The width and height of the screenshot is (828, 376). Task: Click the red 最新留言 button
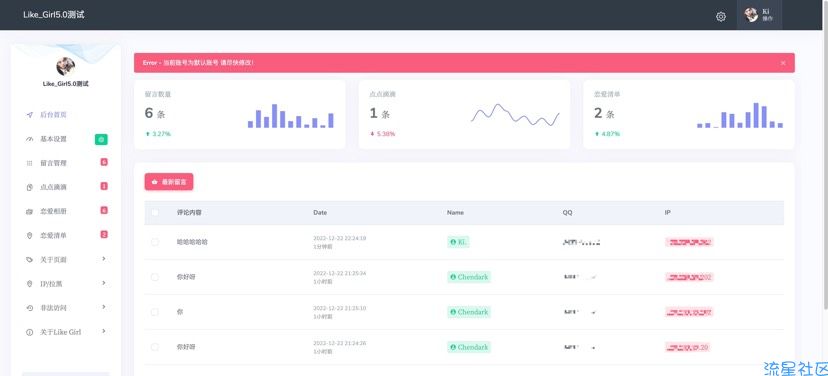(x=169, y=182)
